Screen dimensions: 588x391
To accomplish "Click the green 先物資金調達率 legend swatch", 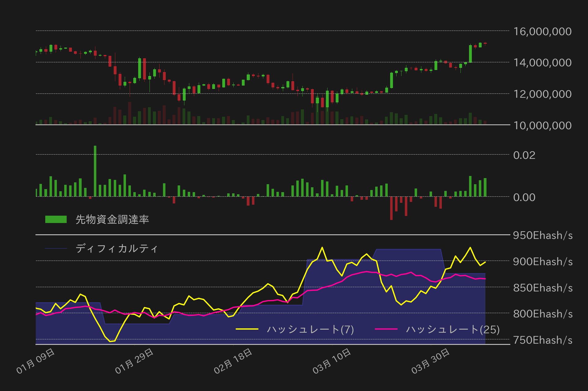I will click(56, 219).
